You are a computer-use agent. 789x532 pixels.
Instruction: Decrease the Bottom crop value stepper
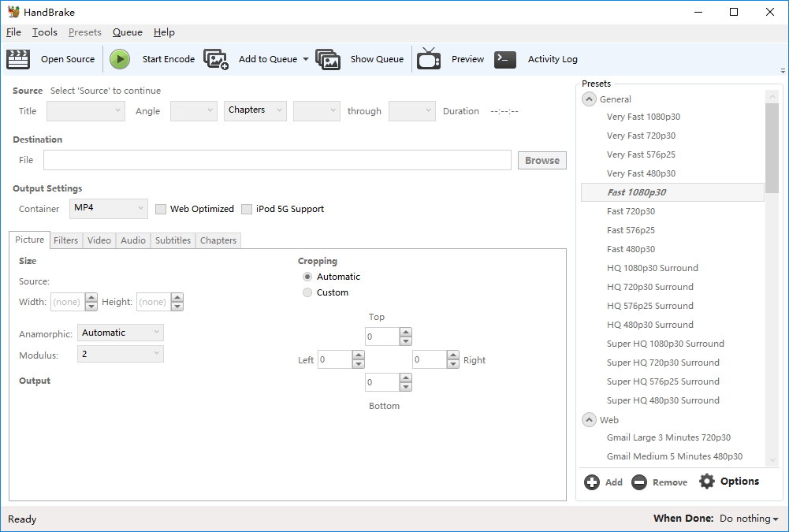(x=406, y=387)
